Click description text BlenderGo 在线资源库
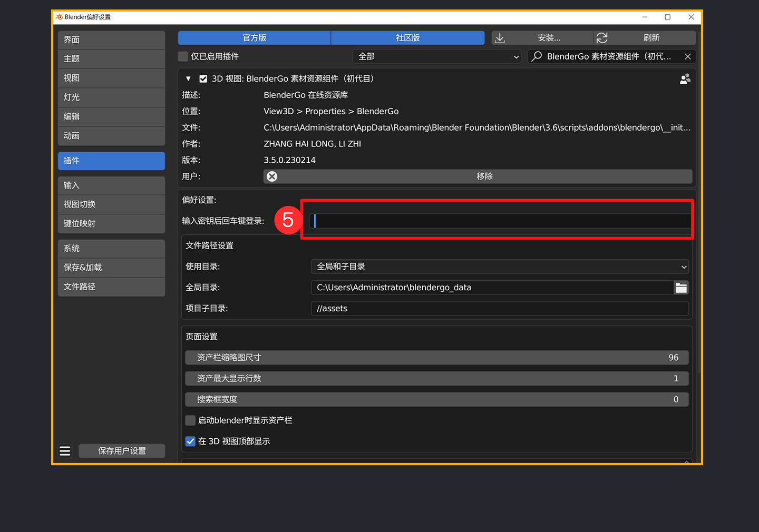This screenshot has width=759, height=532. (x=306, y=95)
